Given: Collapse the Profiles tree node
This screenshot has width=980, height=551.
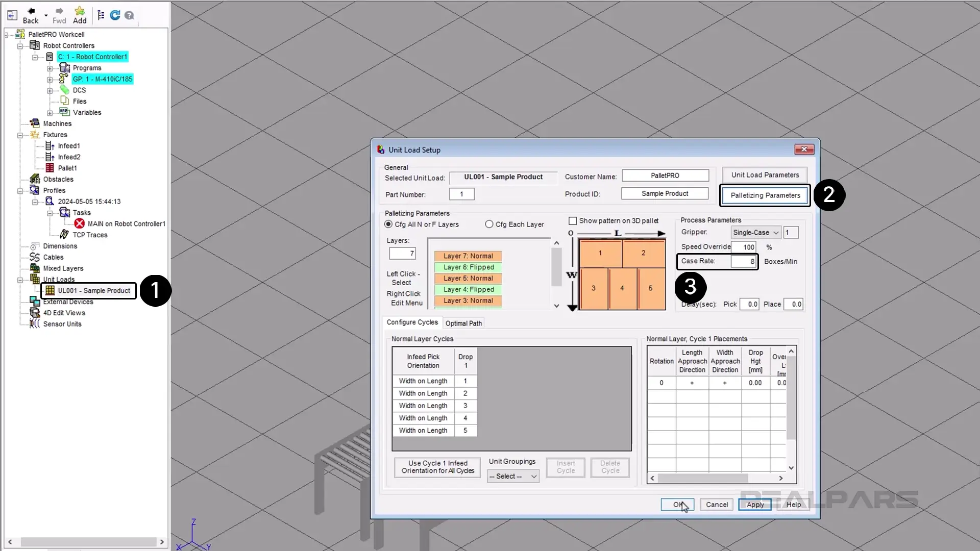Looking at the screenshot, I should click(x=20, y=191).
